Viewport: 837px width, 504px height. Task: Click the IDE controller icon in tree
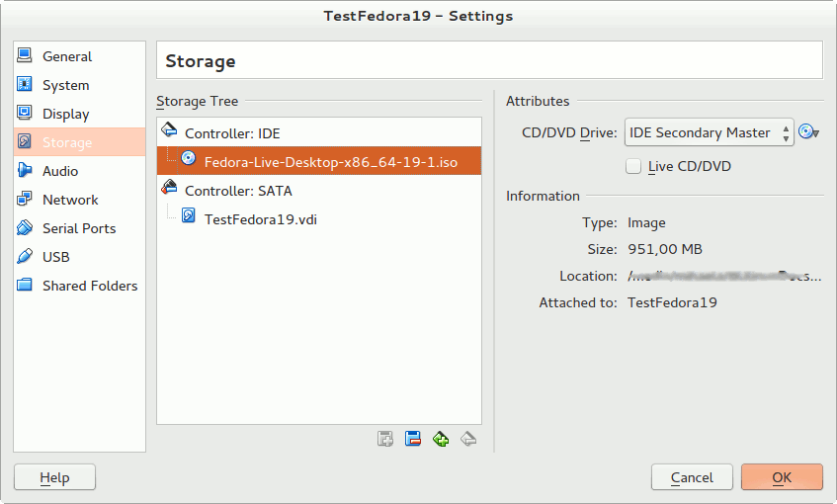169,131
